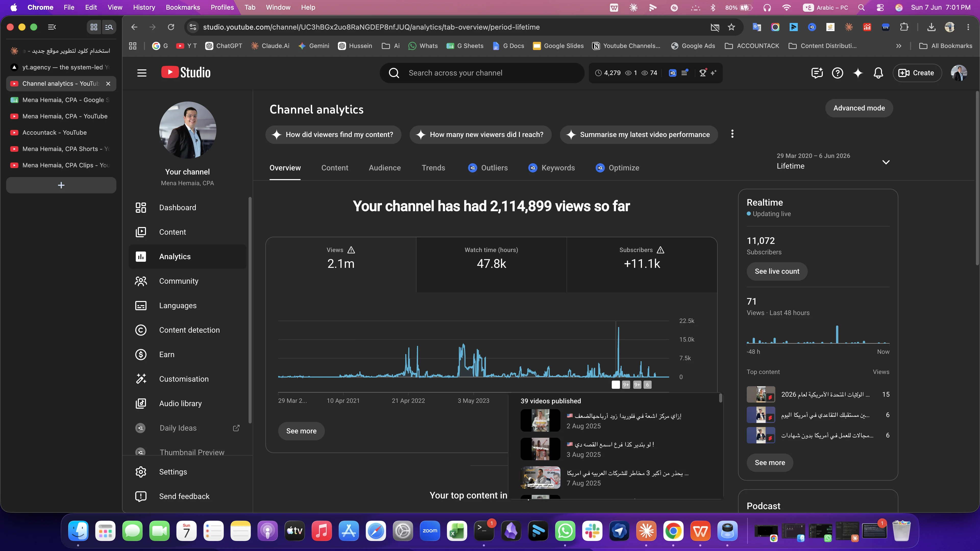Viewport: 980px width, 551px height.
Task: Click the vidIQ trophy icon in toolbar
Action: click(703, 73)
